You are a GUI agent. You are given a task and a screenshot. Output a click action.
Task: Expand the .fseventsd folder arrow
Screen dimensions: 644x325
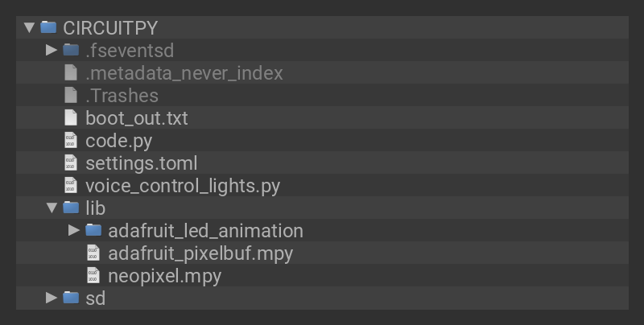click(52, 50)
